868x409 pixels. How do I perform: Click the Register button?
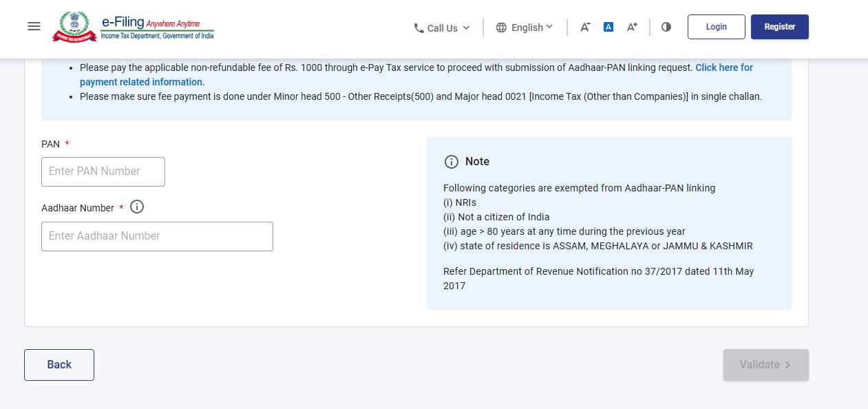pos(779,27)
